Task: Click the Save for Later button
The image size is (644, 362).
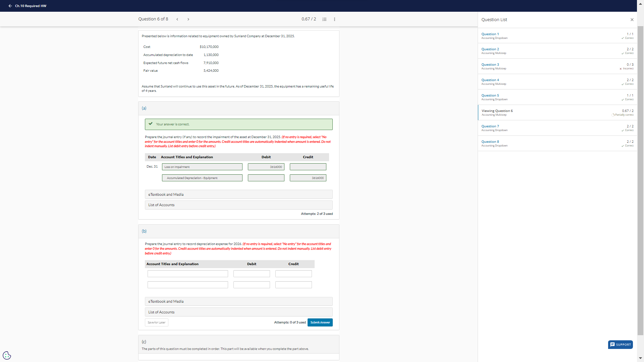Action: [x=157, y=322]
